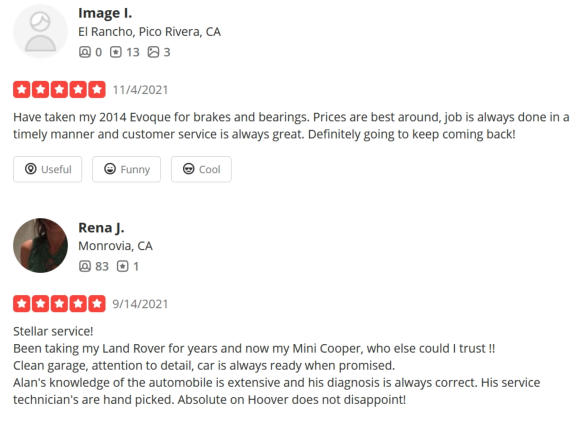Open Image I.'s default avatar
585x421 pixels.
tap(40, 31)
